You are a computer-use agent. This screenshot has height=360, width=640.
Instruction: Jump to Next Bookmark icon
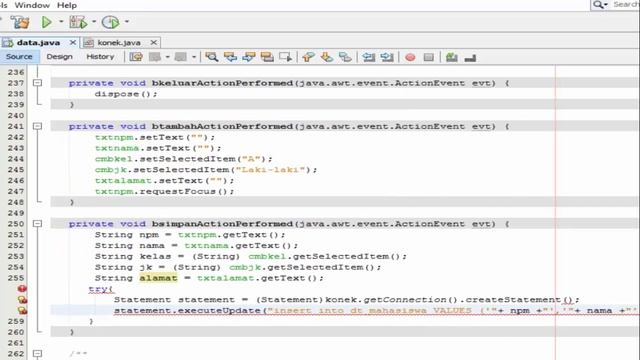click(327, 57)
